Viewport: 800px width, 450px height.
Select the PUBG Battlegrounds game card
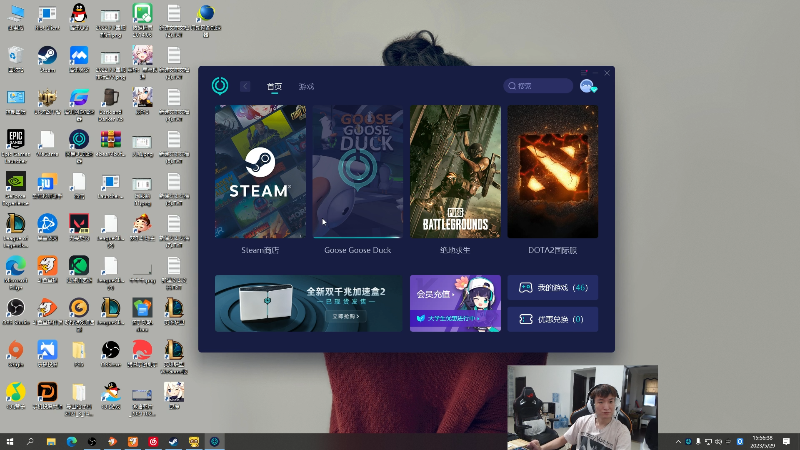455,171
